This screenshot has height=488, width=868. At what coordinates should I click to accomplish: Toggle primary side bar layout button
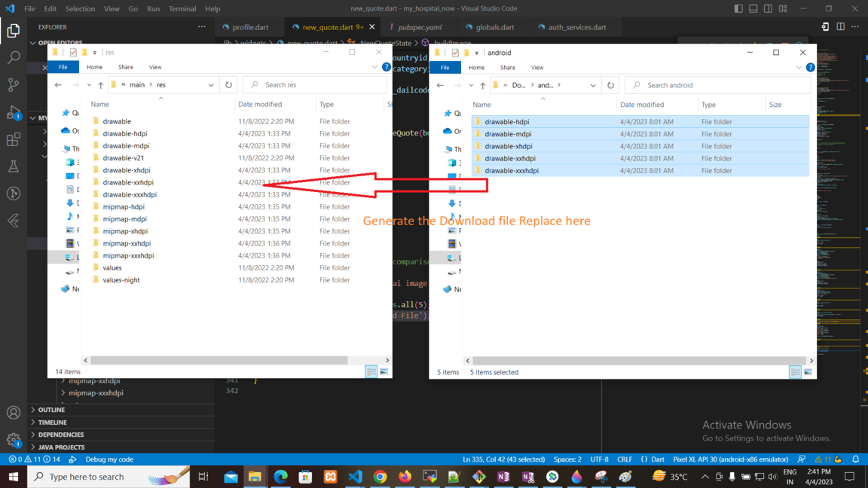[x=738, y=9]
